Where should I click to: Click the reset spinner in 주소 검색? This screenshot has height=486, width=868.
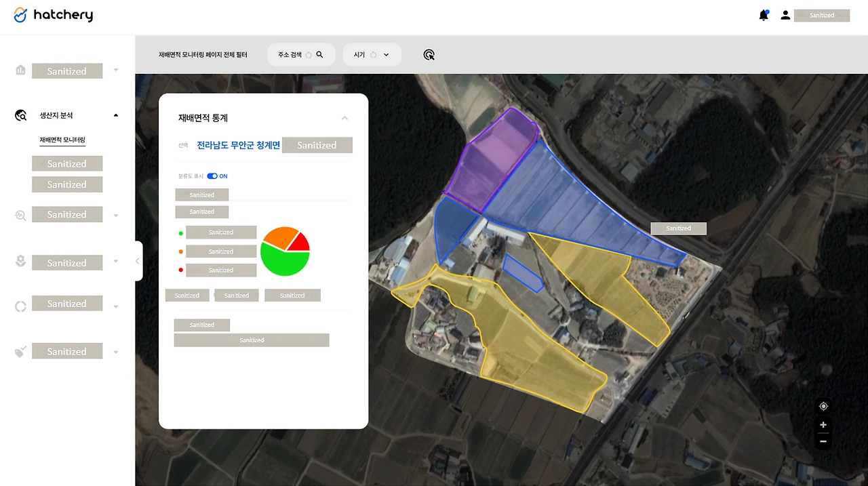tap(309, 55)
